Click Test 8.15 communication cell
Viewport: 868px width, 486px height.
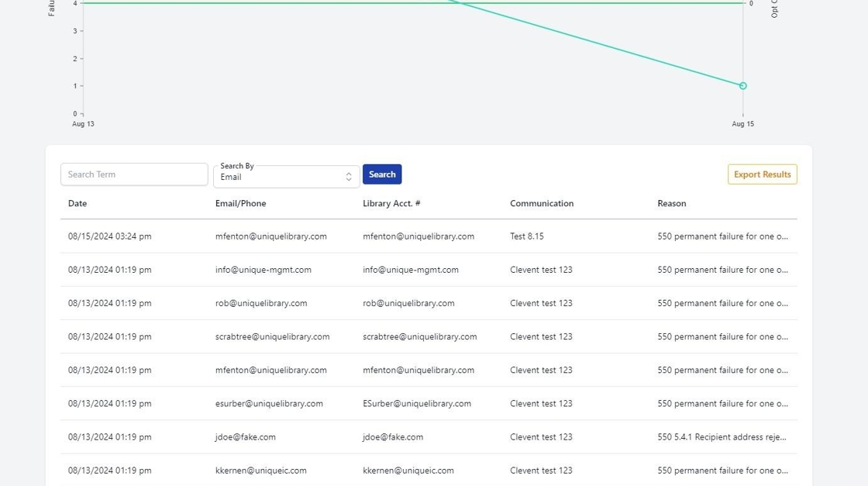point(527,236)
